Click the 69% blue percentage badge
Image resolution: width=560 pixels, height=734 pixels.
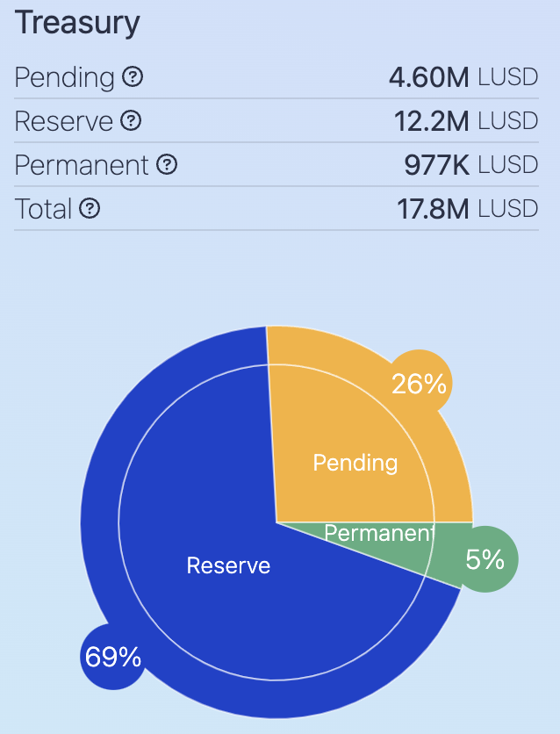coord(112,657)
